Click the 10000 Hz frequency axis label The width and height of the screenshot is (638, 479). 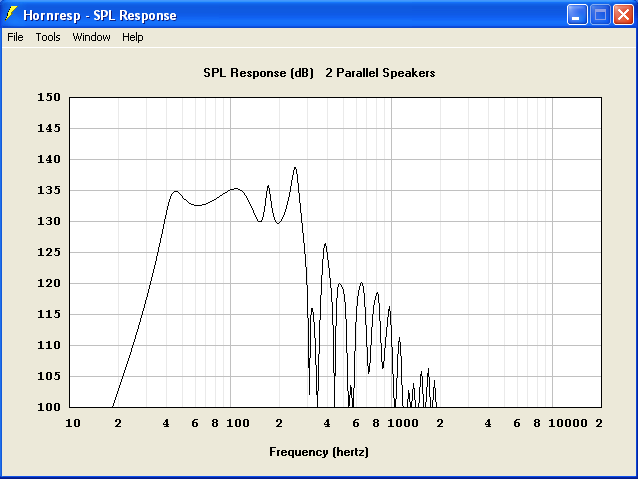(568, 423)
